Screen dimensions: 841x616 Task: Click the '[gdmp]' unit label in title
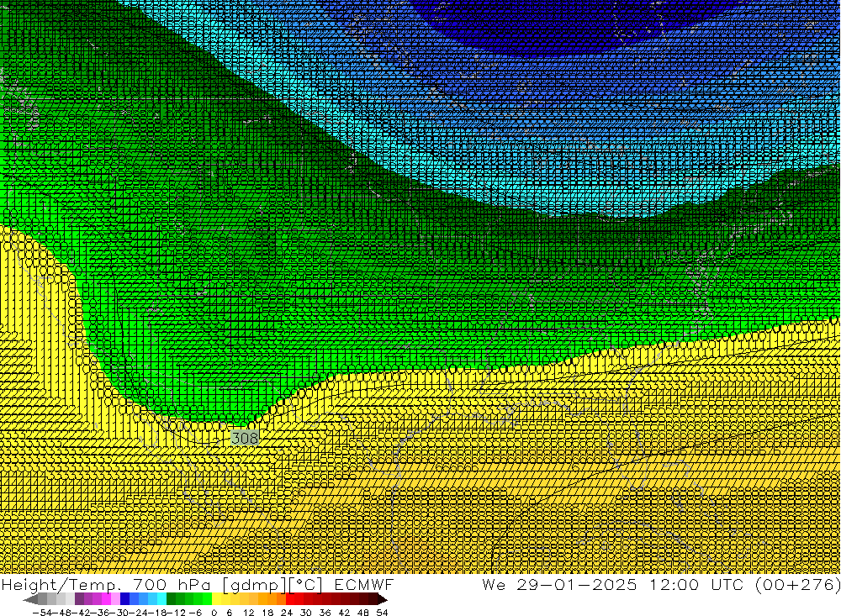coord(255,585)
